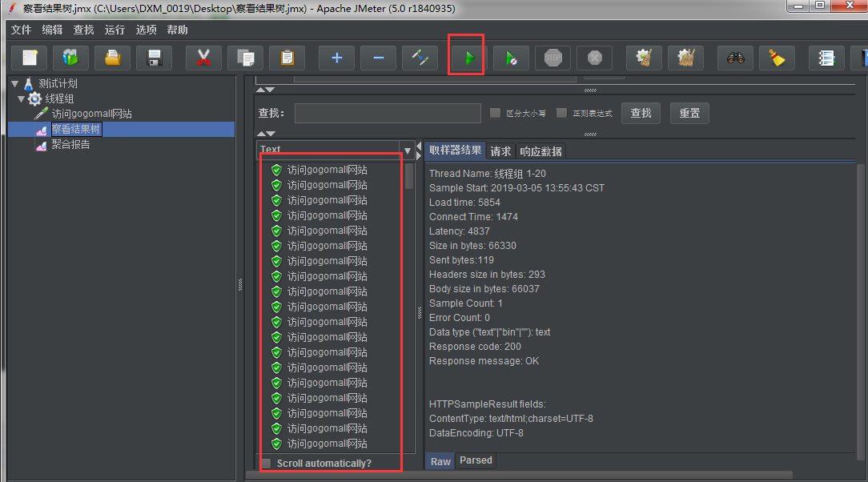The image size is (868, 482).
Task: Open the 帮助 menu
Action: click(177, 30)
